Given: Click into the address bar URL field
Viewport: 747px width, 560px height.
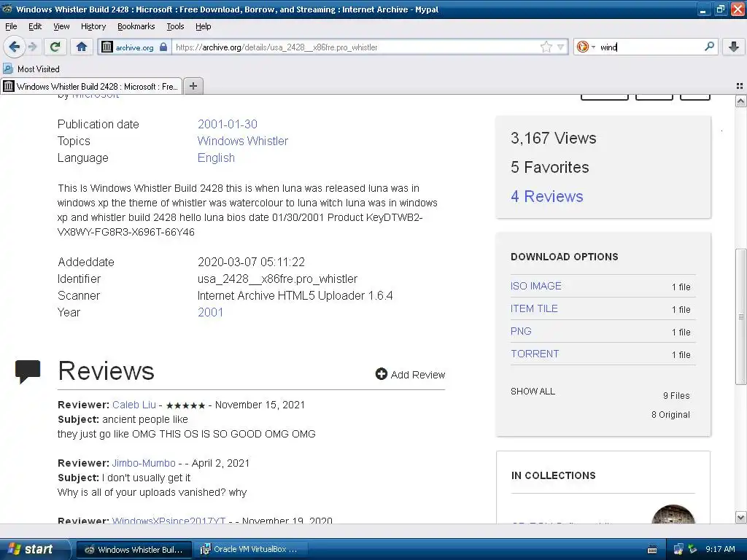Looking at the screenshot, I should click(x=355, y=47).
